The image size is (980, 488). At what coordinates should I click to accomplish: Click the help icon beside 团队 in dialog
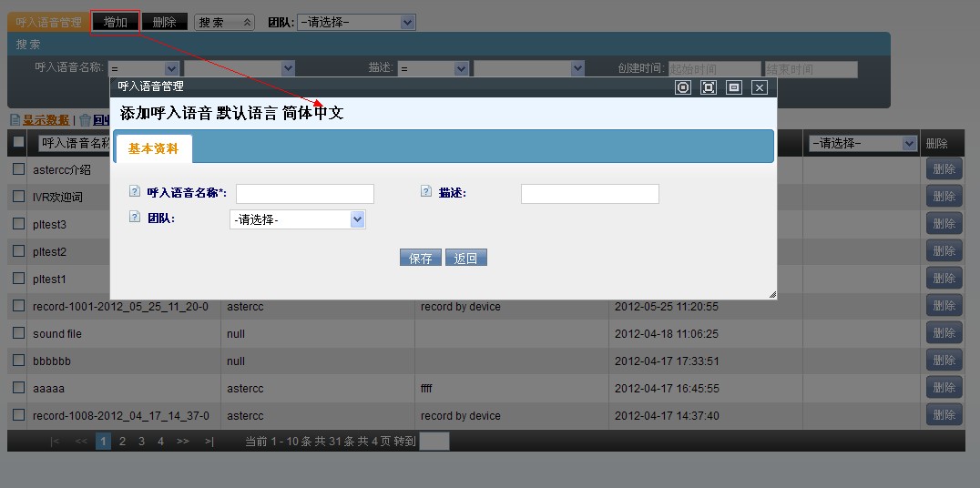coord(135,218)
